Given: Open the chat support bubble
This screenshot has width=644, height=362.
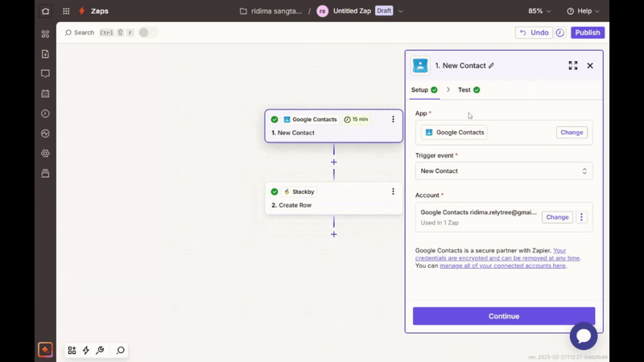Looking at the screenshot, I should pos(583,335).
